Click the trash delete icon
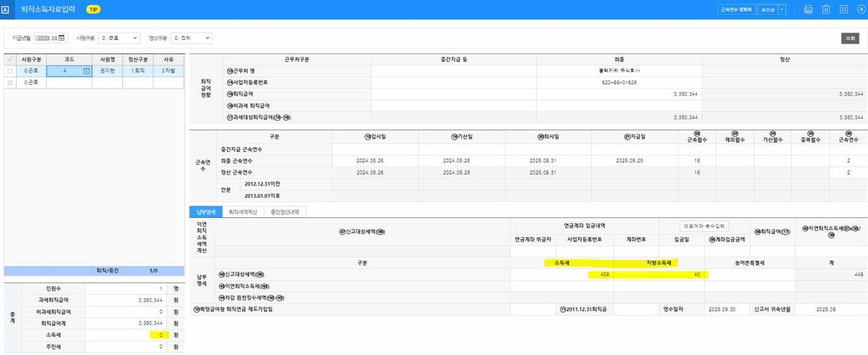Viewport: 868px width, 355px height. 825,9
